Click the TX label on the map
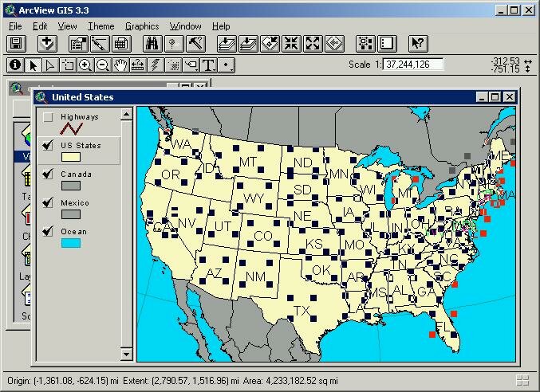The height and width of the screenshot is (392, 540). [302, 311]
